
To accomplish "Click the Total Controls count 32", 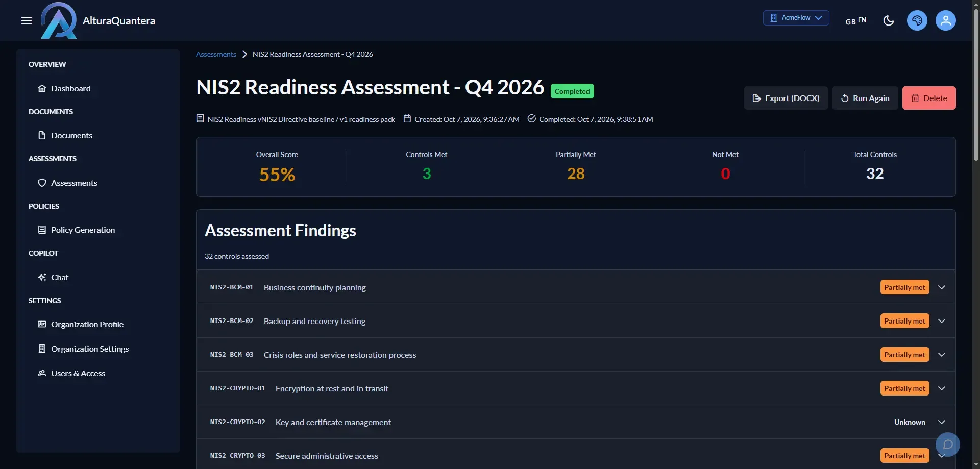I will pyautogui.click(x=875, y=174).
